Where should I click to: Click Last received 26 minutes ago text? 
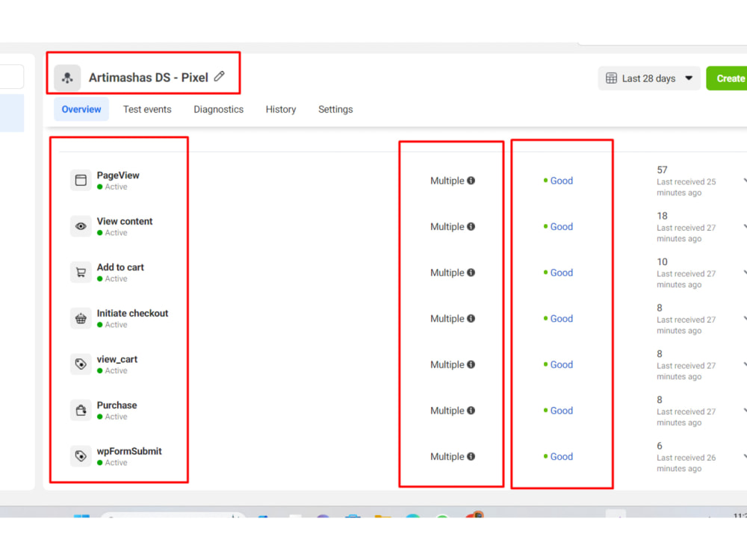click(x=686, y=463)
